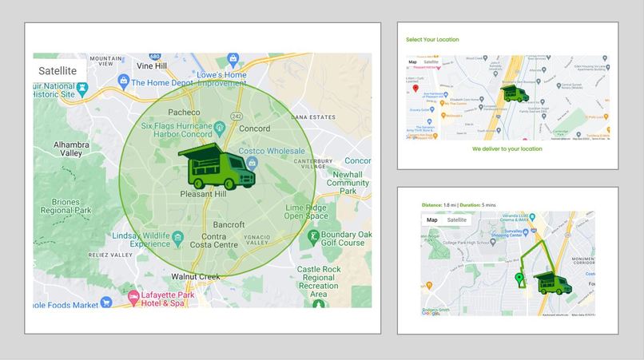The height and width of the screenshot is (360, 644).
Task: Click the Grocery Outlet blue pin
Action: (432, 109)
